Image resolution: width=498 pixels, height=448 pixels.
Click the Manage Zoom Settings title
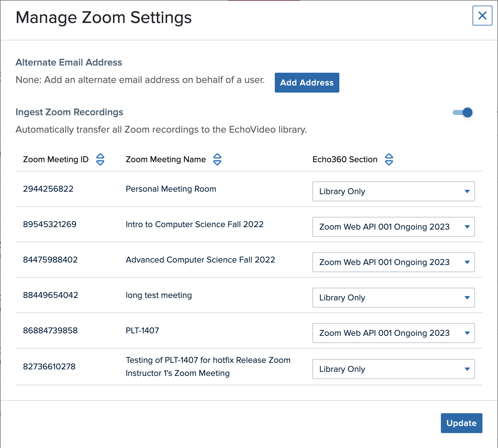pos(104,18)
